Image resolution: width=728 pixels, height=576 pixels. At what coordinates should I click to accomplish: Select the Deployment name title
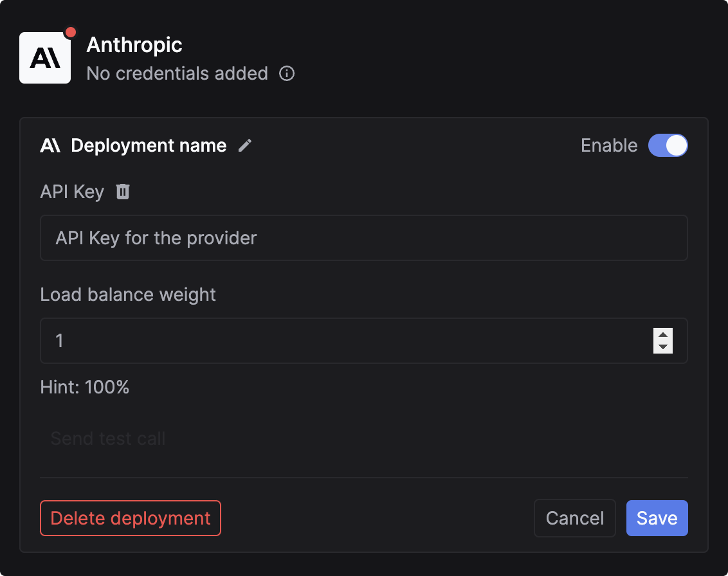(149, 145)
